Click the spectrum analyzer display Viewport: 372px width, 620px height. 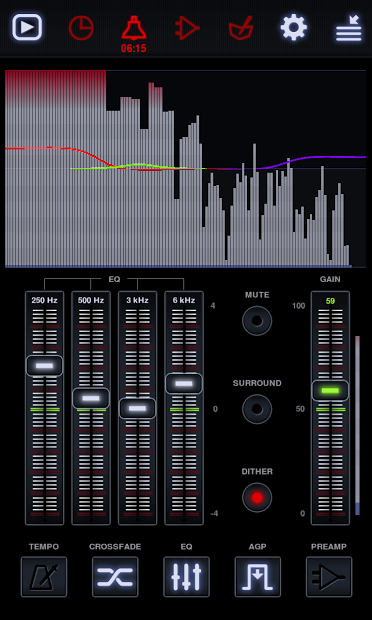pyautogui.click(x=185, y=169)
